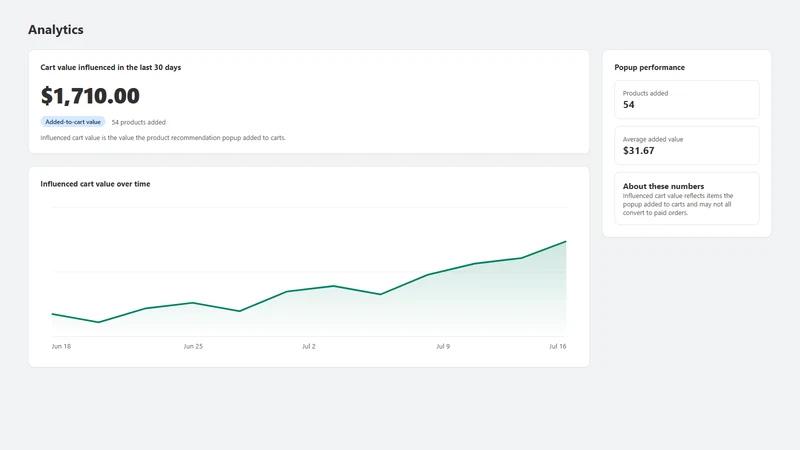Click the chart line's lowest dip point

pyautogui.click(x=98, y=322)
